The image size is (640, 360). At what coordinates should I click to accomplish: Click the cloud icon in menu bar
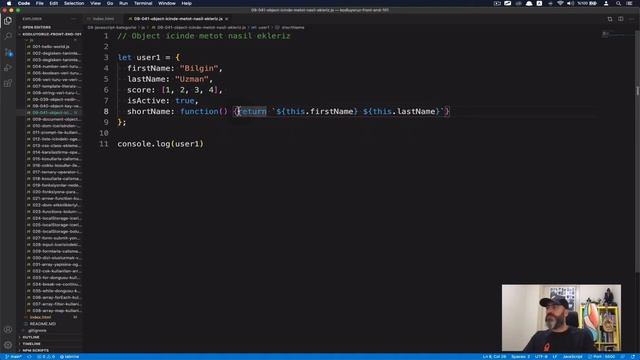tap(529, 3)
